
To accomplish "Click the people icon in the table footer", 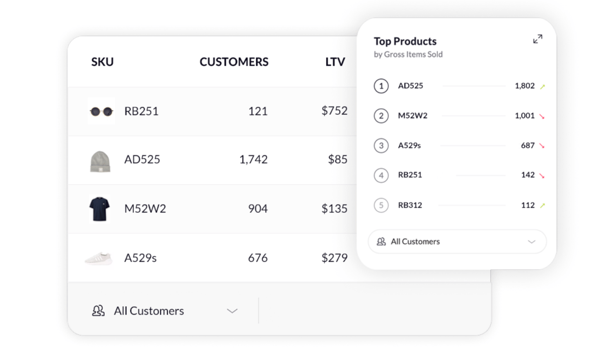I will coord(98,311).
